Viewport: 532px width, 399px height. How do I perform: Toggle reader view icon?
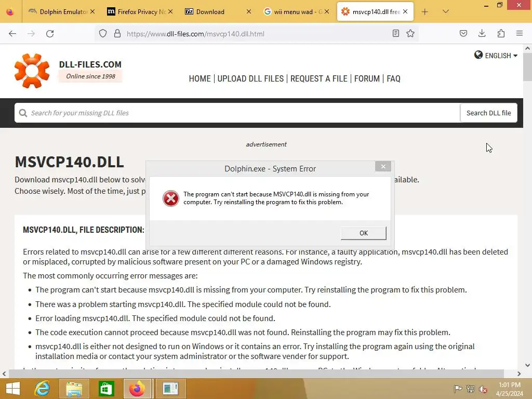[395, 33]
